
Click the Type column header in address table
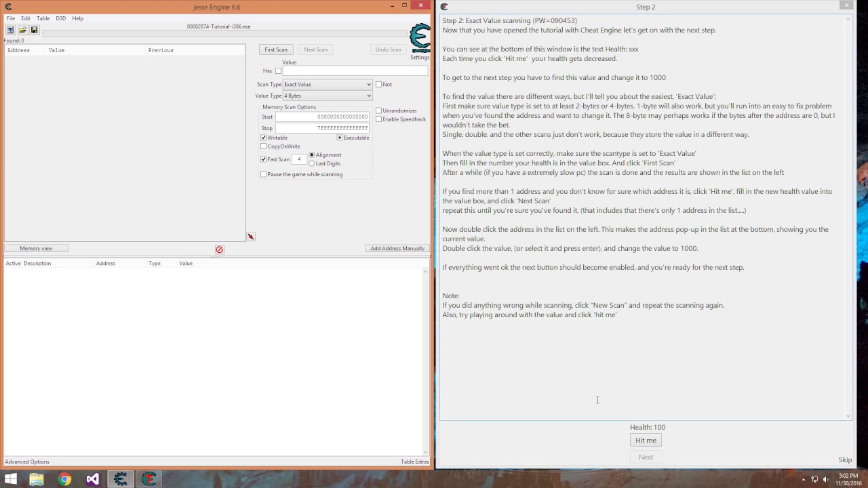pos(155,263)
